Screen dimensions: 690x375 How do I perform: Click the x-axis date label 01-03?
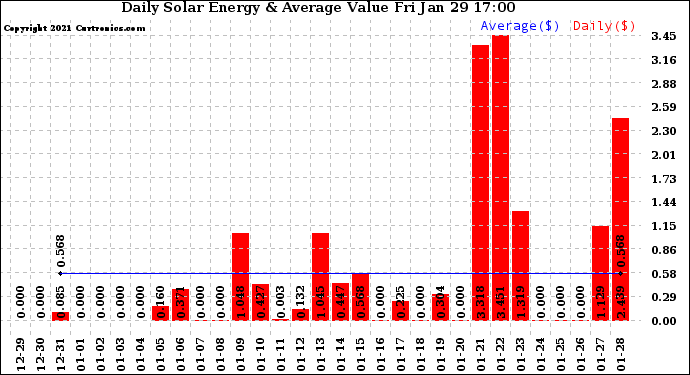pyautogui.click(x=121, y=355)
